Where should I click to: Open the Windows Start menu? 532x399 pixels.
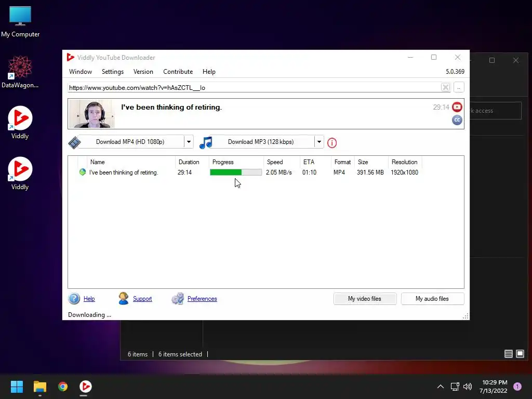17,387
